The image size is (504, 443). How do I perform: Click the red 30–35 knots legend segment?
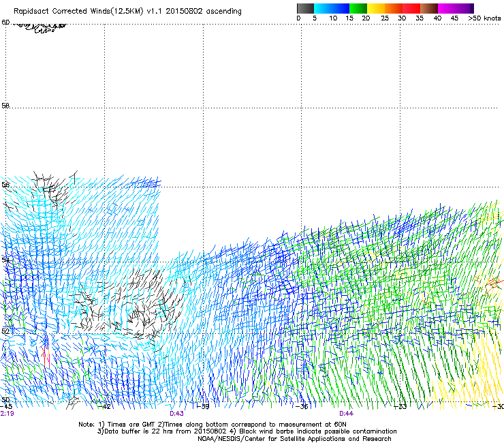[411, 8]
